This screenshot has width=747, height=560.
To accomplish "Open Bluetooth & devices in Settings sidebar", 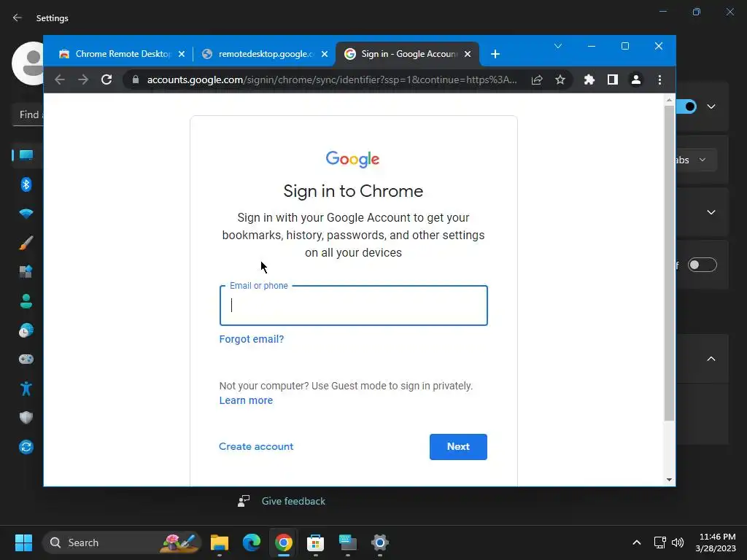I will pos(26,184).
